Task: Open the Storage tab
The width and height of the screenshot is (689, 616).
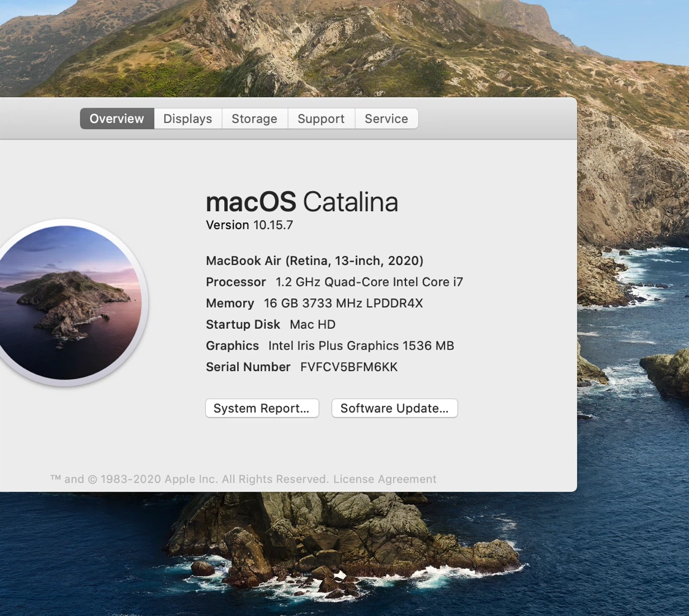Action: tap(254, 119)
